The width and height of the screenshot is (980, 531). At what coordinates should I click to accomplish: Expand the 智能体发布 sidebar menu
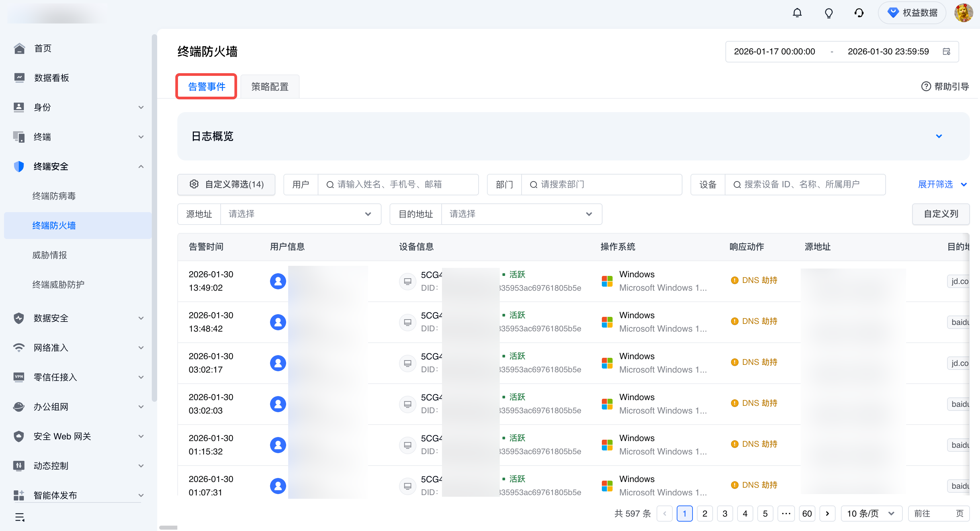click(78, 495)
